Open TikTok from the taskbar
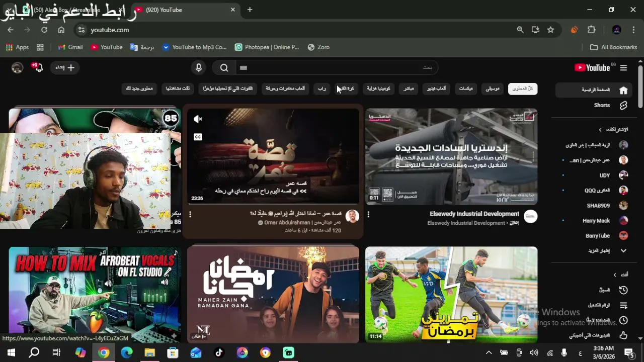The image size is (644, 362). 219,353
